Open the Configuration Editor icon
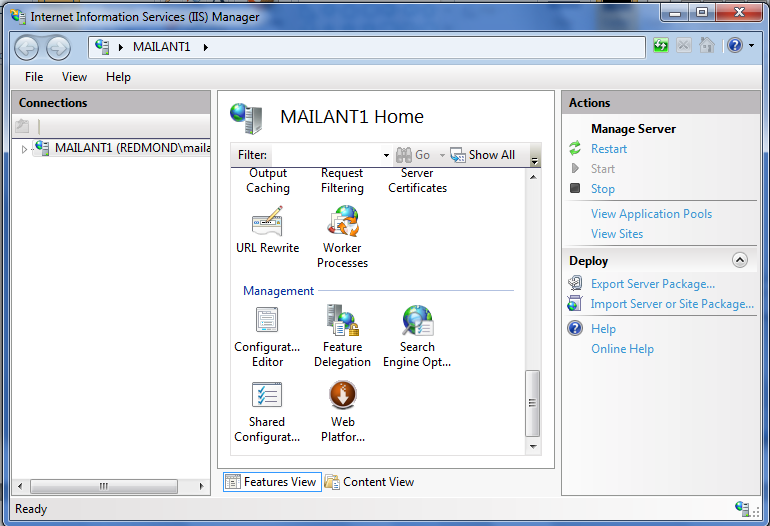This screenshot has width=770, height=526. click(x=267, y=320)
